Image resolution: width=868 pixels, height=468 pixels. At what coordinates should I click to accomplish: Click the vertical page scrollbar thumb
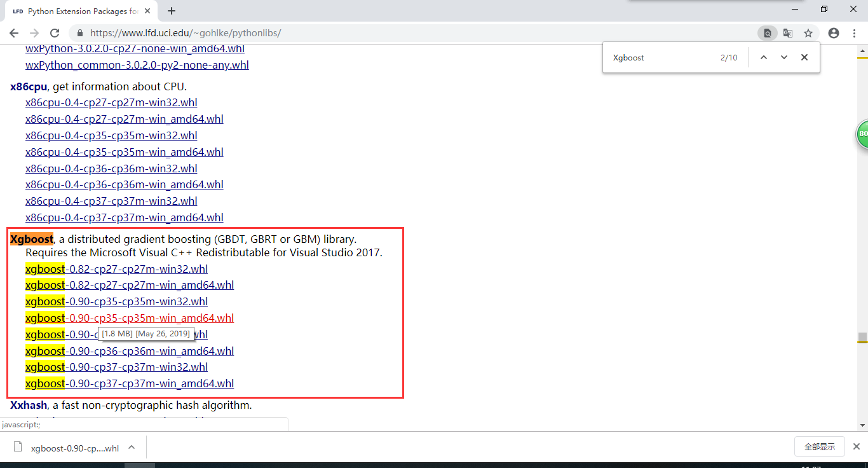[x=862, y=337]
